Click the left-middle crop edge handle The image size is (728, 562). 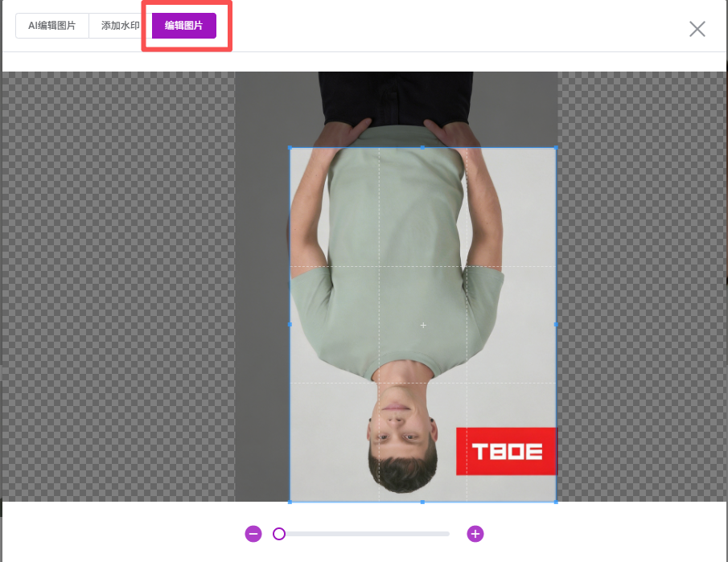(290, 325)
